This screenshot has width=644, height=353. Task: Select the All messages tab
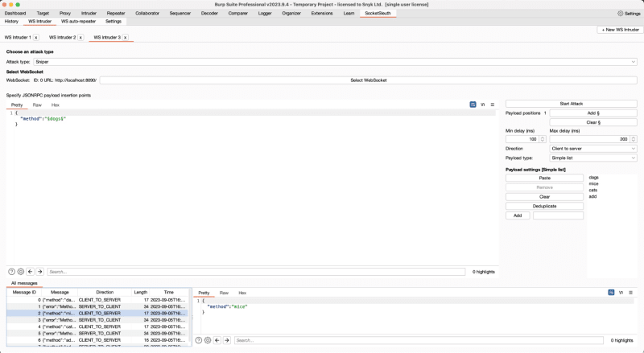[x=24, y=283]
